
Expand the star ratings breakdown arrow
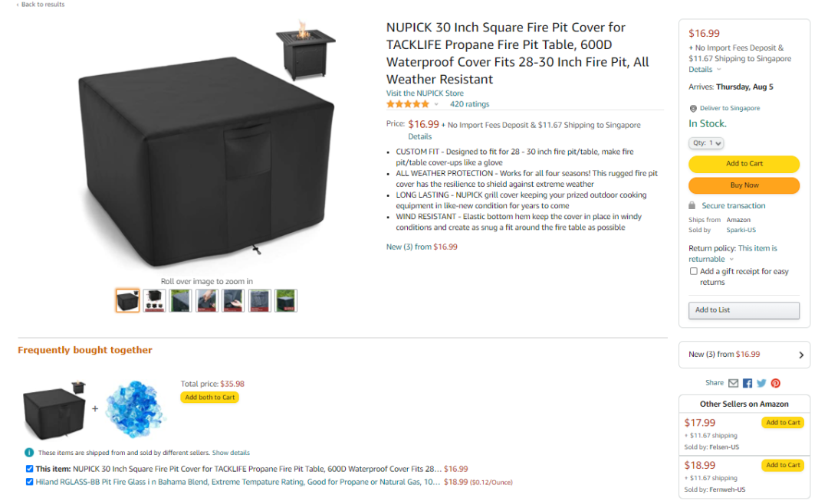tap(436, 104)
